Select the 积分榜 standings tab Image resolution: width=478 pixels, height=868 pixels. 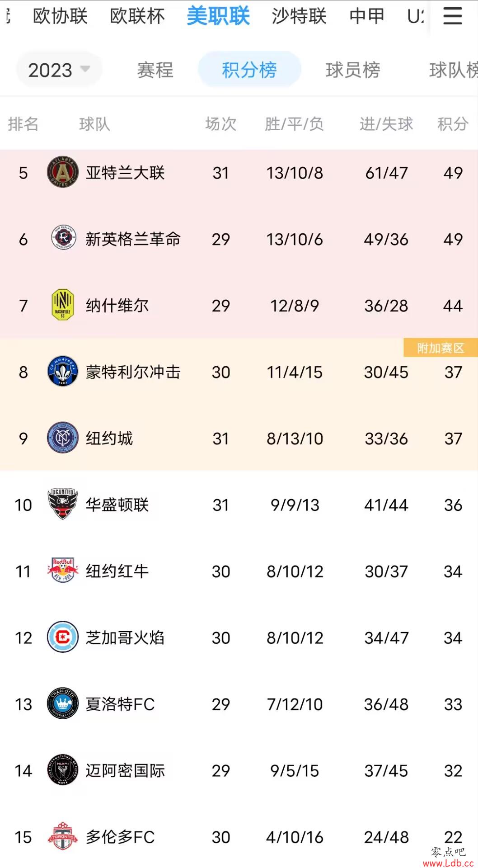(249, 70)
